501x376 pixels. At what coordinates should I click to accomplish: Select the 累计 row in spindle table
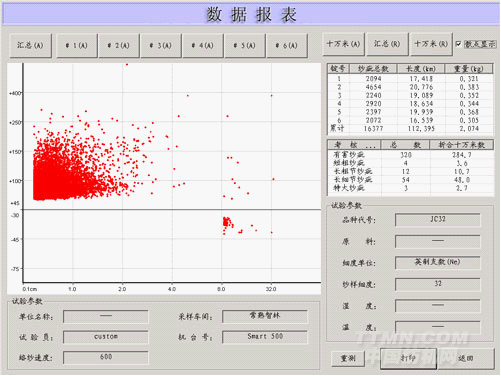(410, 128)
